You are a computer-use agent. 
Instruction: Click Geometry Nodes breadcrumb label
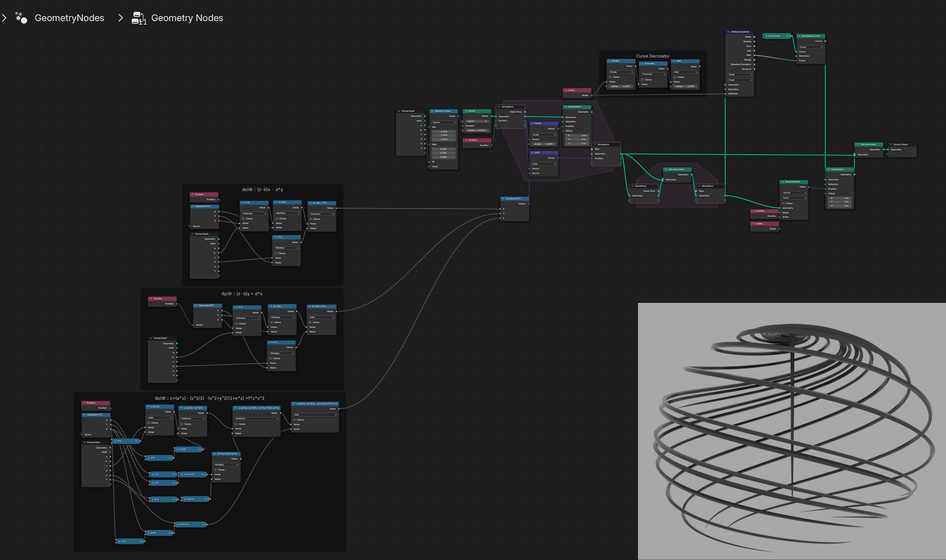pos(187,18)
